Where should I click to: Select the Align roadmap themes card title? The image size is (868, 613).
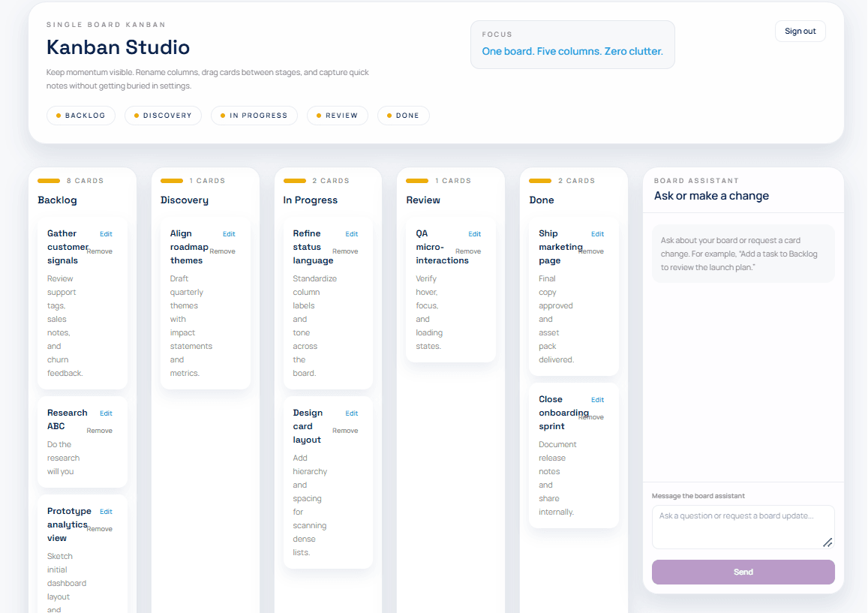coord(189,247)
